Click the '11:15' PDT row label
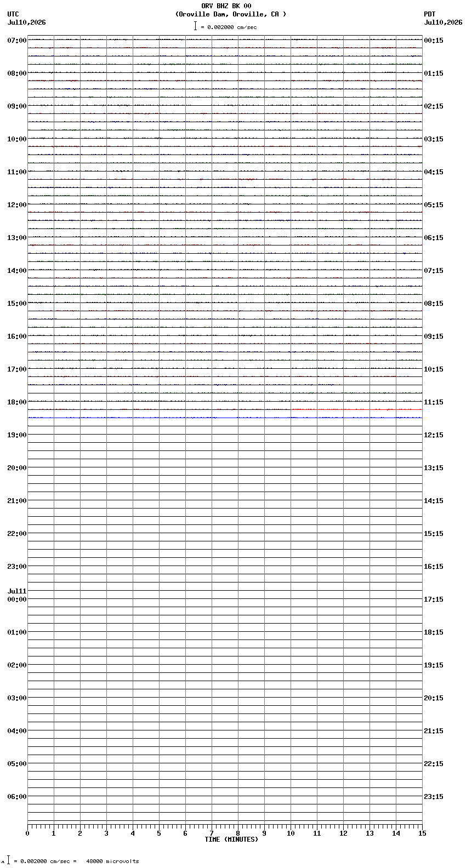The height and width of the screenshot is (868, 466). [434, 402]
